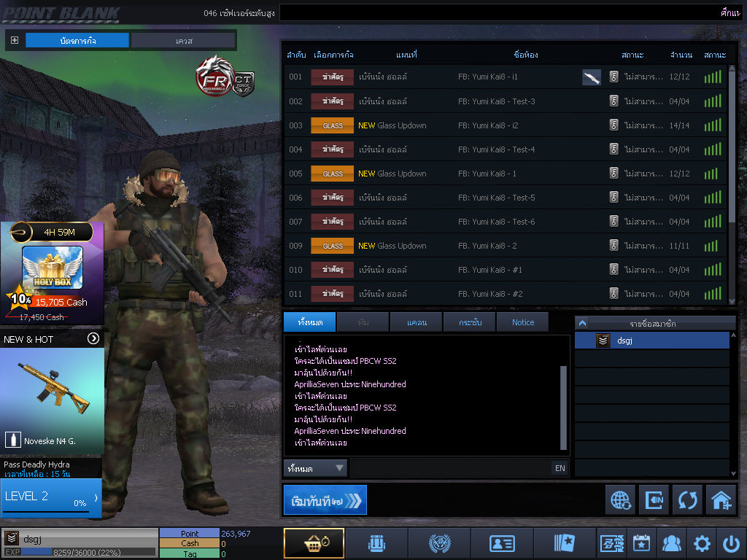Click rank badge beside dsgj in member list
The height and width of the screenshot is (560, 747).
point(603,341)
